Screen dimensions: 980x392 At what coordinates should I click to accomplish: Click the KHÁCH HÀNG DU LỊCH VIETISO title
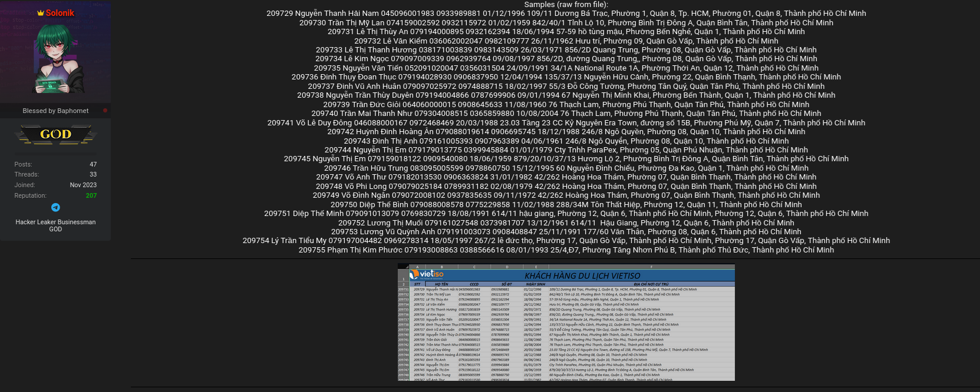[x=582, y=275]
